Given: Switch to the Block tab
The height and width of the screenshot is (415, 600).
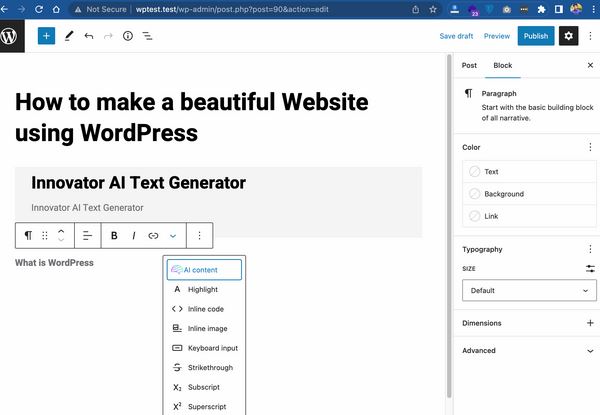Looking at the screenshot, I should coord(502,65).
